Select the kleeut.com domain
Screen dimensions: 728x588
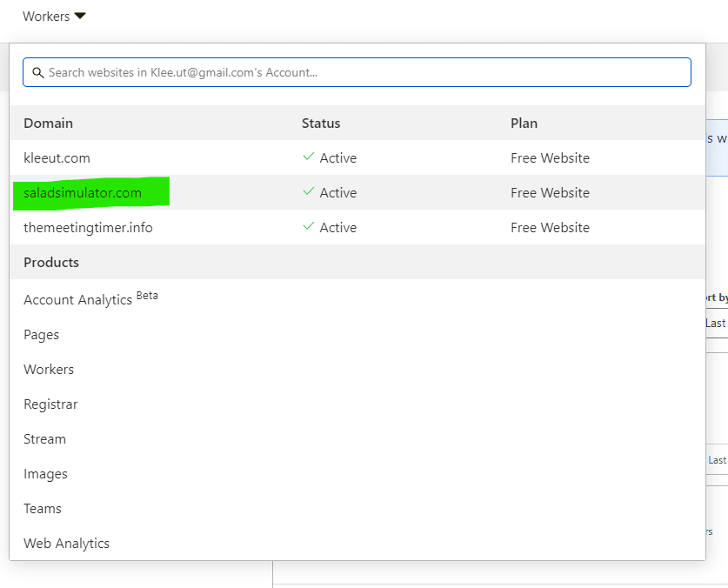(57, 158)
